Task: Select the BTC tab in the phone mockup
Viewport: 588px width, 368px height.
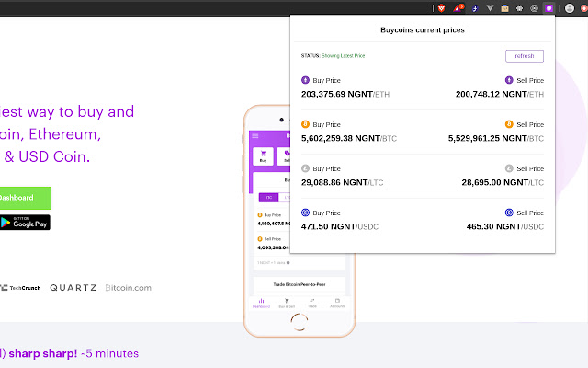Action: [x=268, y=198]
